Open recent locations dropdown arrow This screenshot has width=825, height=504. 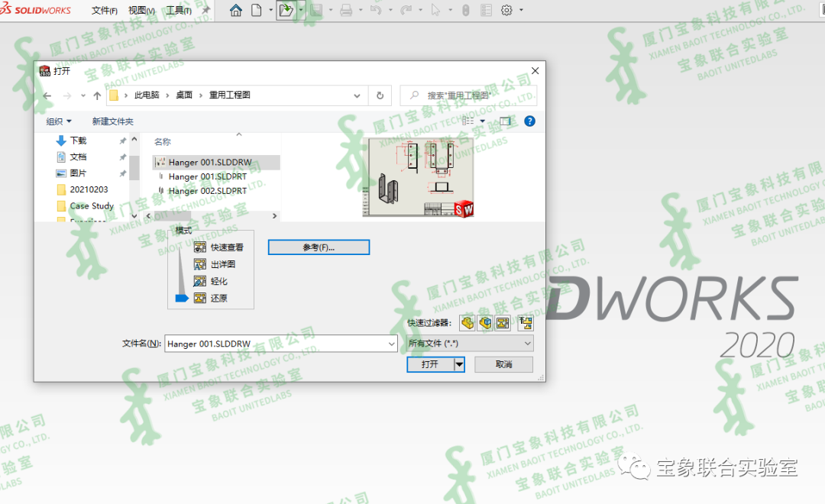pos(82,95)
